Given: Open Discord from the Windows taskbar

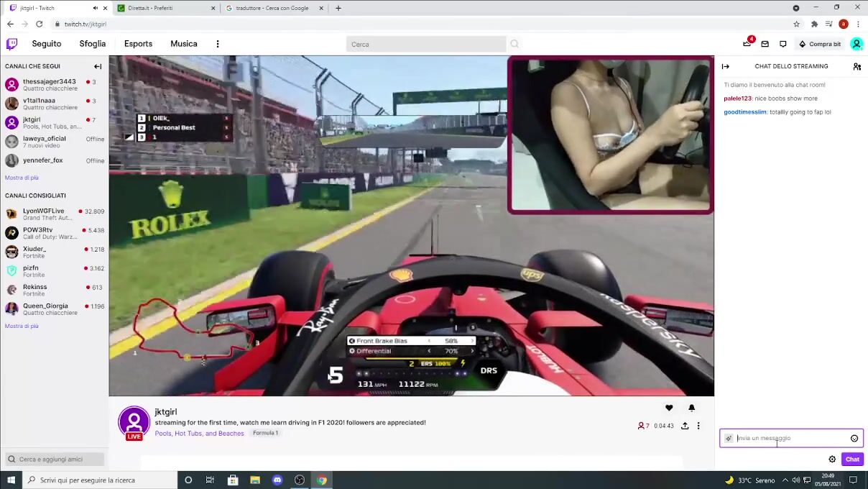Looking at the screenshot, I should 277,480.
